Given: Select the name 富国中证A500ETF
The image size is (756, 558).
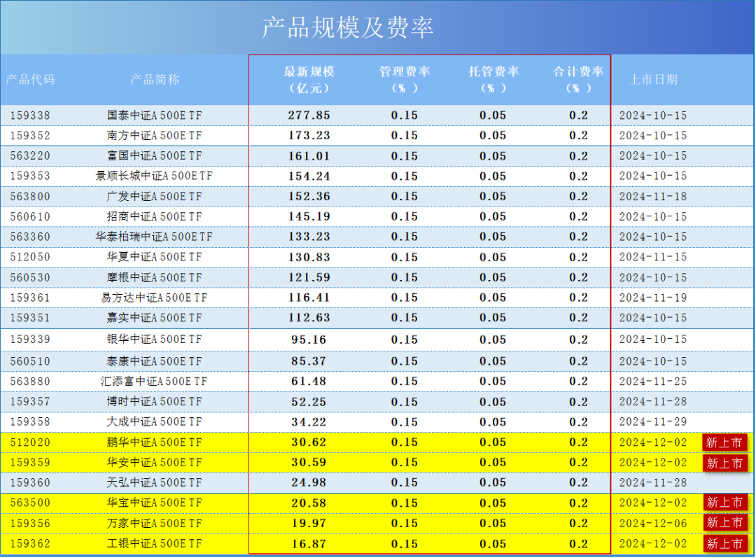Looking at the screenshot, I should [155, 155].
